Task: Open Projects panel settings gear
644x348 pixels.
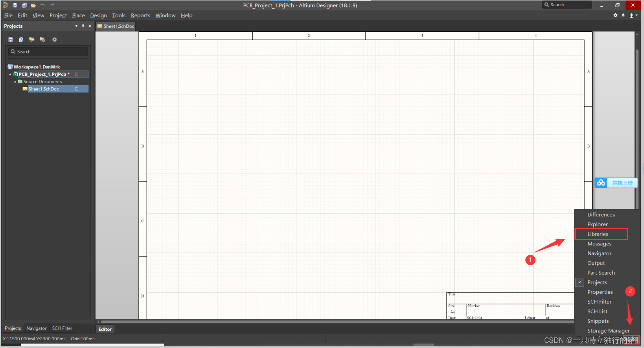Action: (x=55, y=39)
